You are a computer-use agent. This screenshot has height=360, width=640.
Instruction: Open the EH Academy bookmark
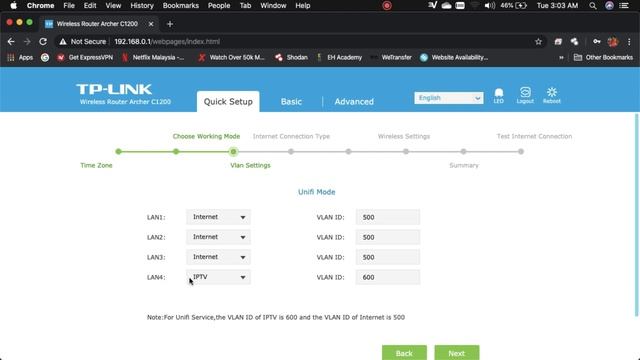340,58
